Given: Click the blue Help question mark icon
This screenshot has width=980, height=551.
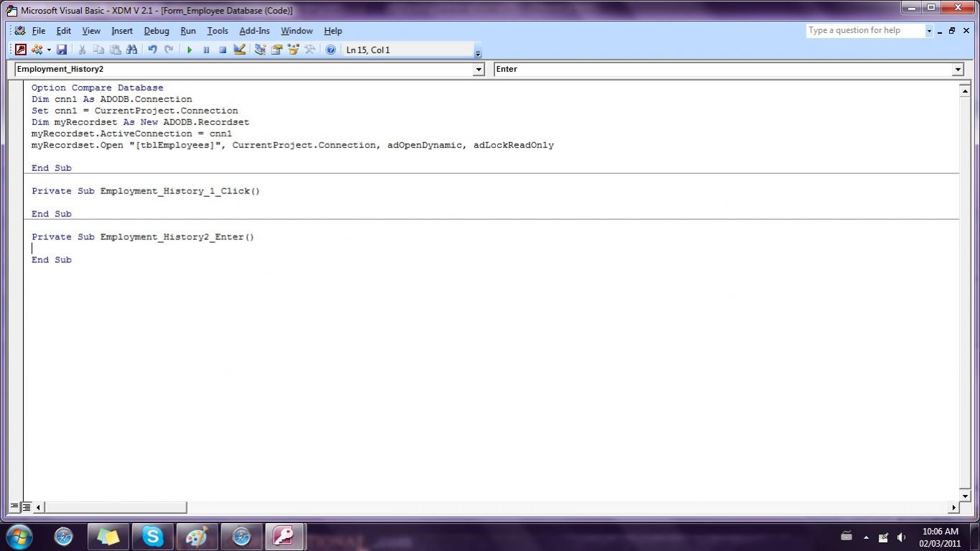Looking at the screenshot, I should [x=330, y=50].
